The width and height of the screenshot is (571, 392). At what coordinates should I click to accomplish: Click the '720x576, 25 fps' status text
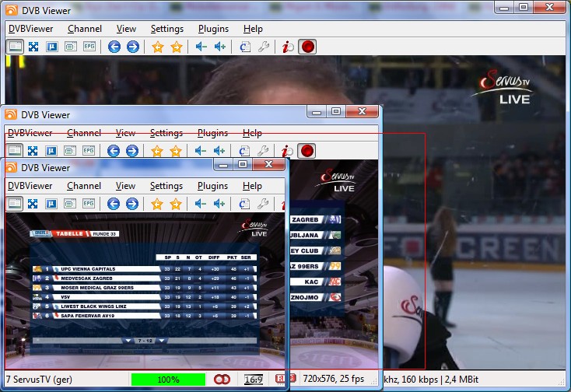click(334, 379)
